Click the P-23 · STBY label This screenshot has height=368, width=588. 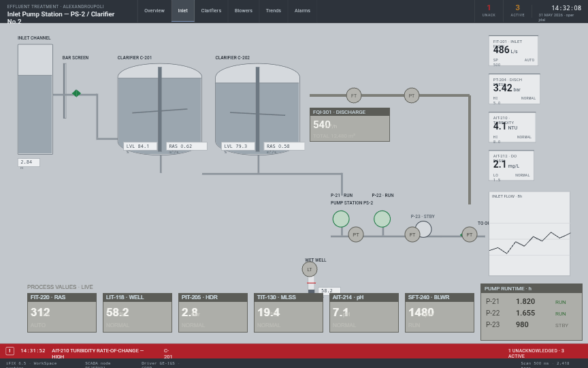423,216
